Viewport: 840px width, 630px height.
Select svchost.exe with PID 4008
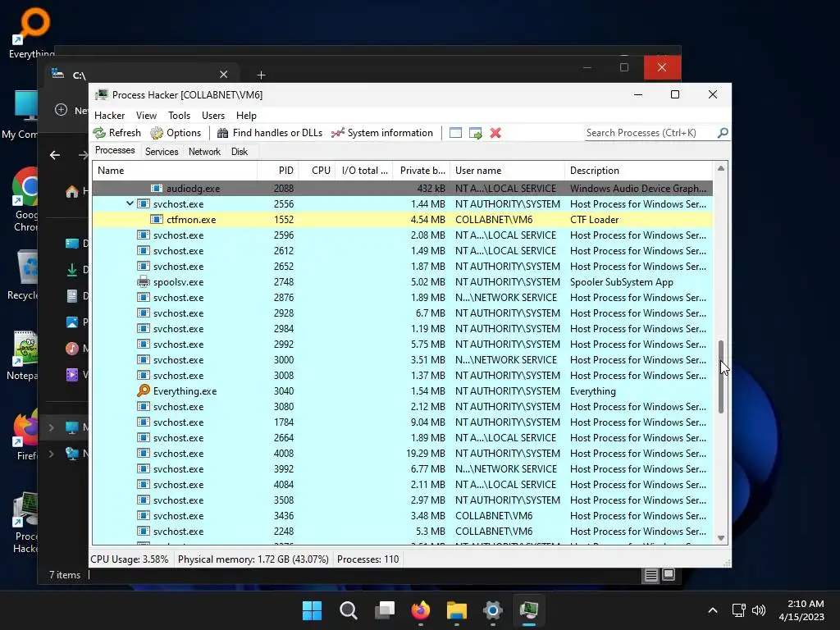pos(402,453)
